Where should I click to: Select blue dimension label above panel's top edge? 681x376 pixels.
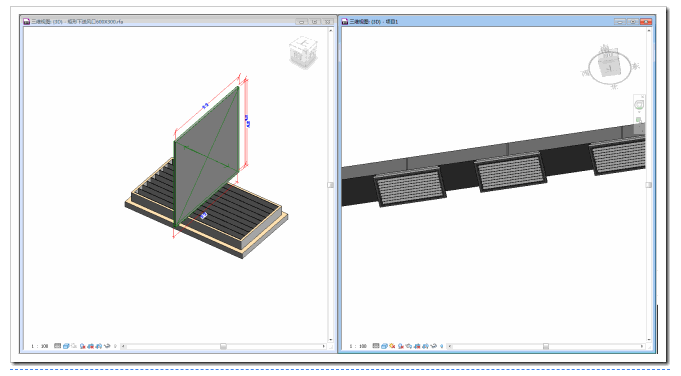pyautogui.click(x=205, y=105)
